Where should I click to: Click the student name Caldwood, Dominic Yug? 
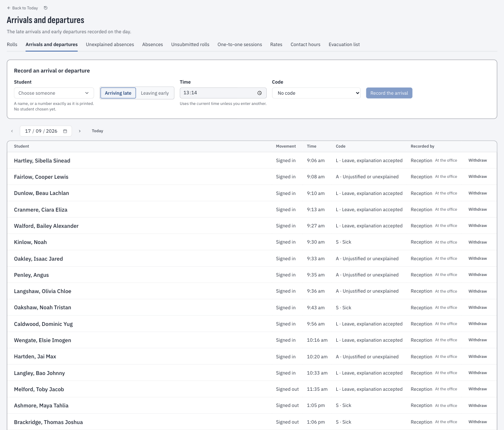click(x=44, y=324)
